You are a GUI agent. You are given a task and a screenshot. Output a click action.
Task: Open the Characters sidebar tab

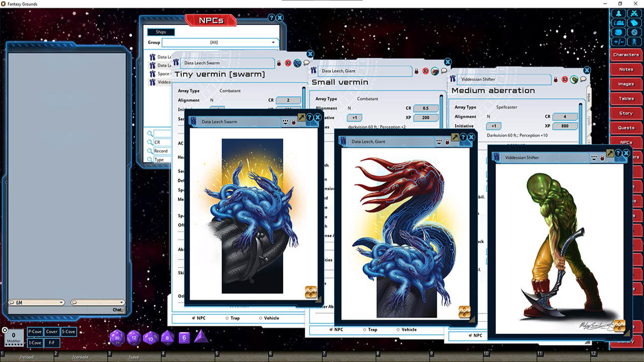[x=626, y=55]
